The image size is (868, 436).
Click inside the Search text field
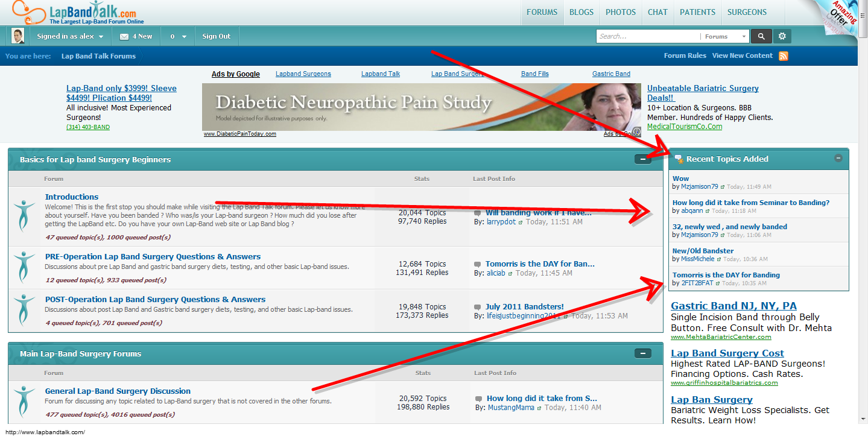(x=648, y=36)
